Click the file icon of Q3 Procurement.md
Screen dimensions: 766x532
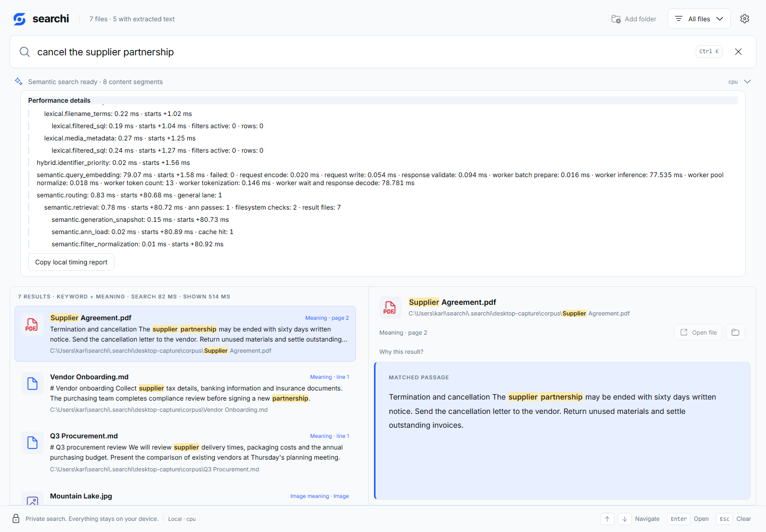32,443
